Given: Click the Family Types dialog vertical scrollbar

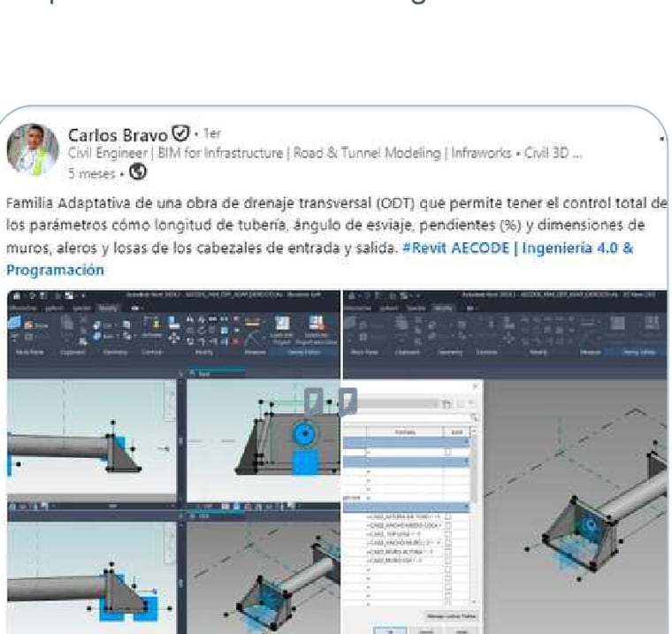Looking at the screenshot, I should point(474,516).
